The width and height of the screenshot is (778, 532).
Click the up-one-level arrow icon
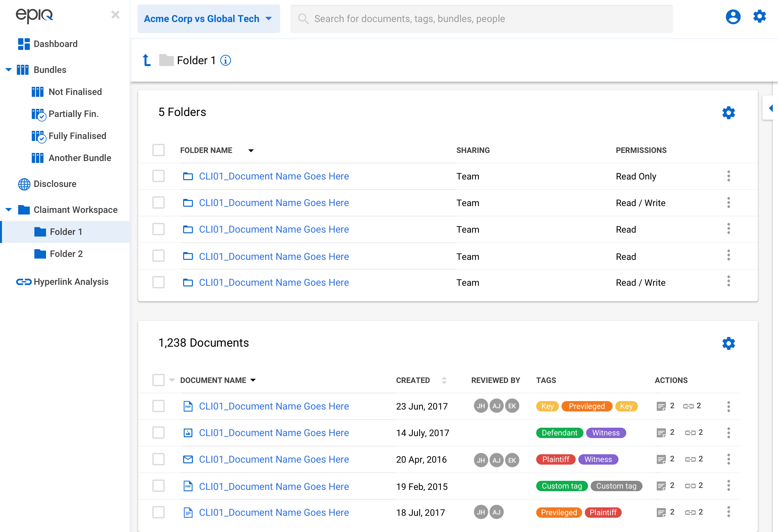pyautogui.click(x=147, y=61)
